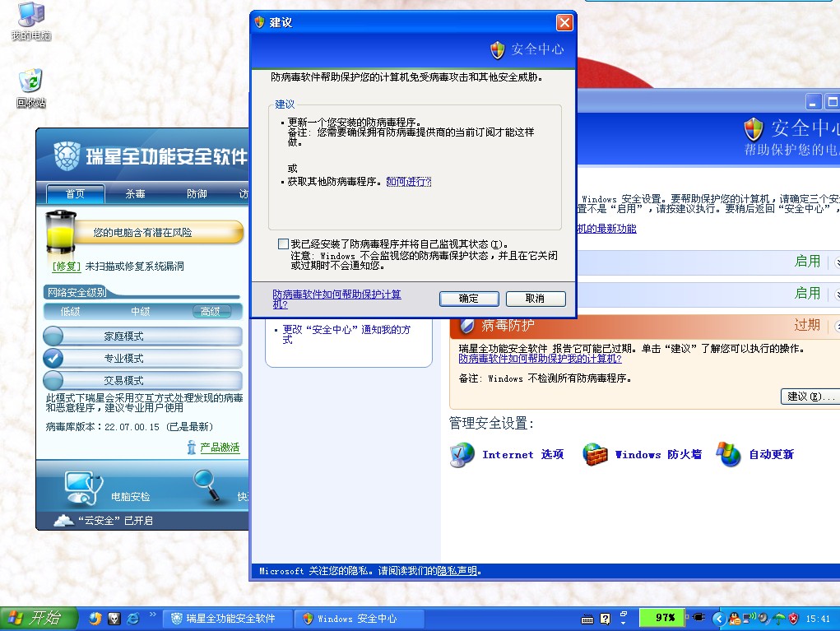Open the Windows 防火墙 brick wall icon
The image size is (840, 631).
click(x=595, y=455)
